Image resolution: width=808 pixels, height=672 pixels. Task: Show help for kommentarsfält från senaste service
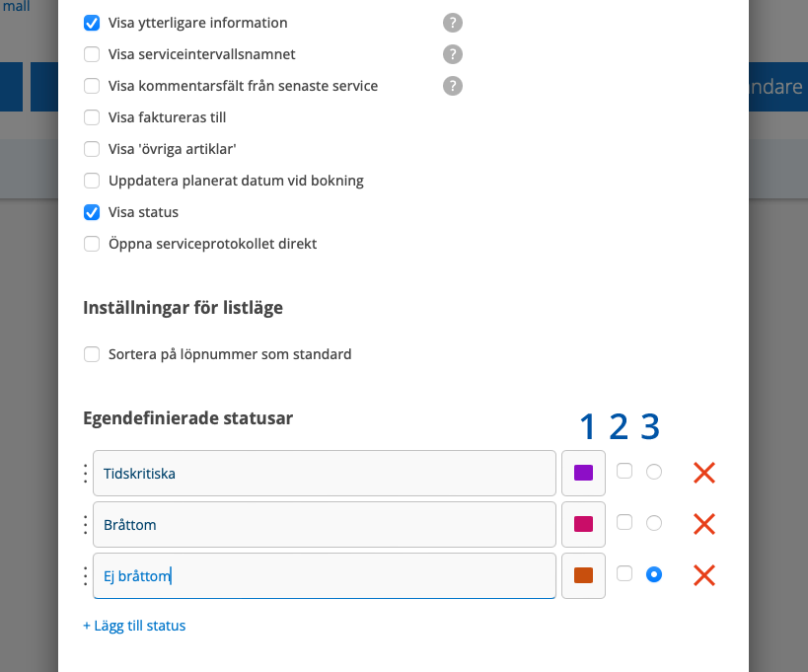tap(453, 86)
